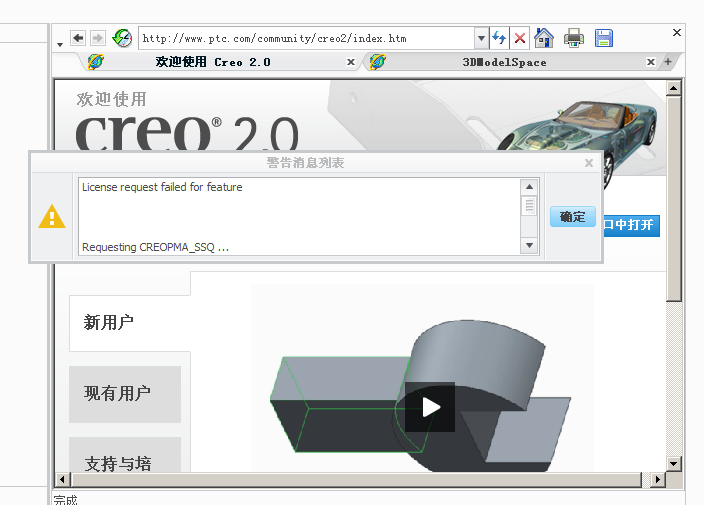Viewport: 704px width, 505px height.
Task: Click the 完成 status bar text
Action: pyautogui.click(x=66, y=500)
